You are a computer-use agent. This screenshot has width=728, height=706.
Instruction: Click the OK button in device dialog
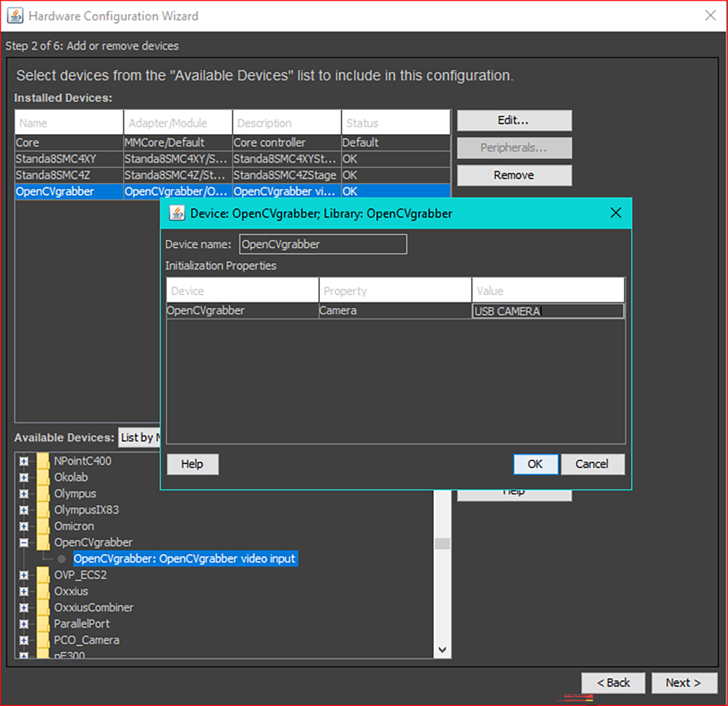coord(535,464)
